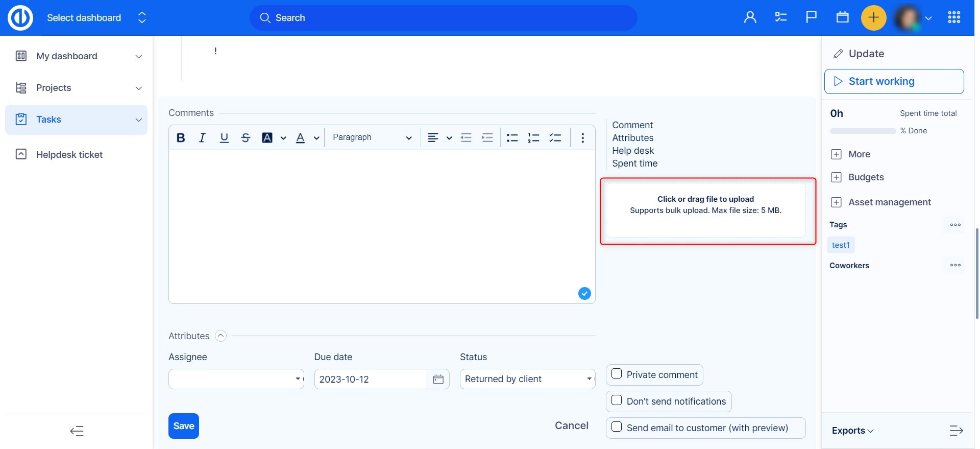The width and height of the screenshot is (980, 449).
Task: Apply italic formatting in editor toolbar
Action: click(202, 138)
